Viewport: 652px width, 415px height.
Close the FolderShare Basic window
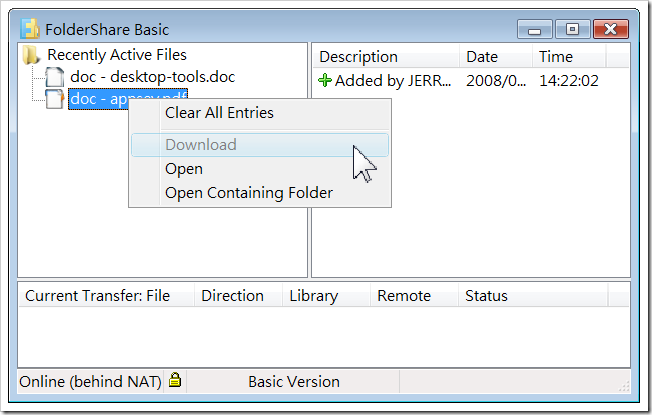tap(610, 30)
